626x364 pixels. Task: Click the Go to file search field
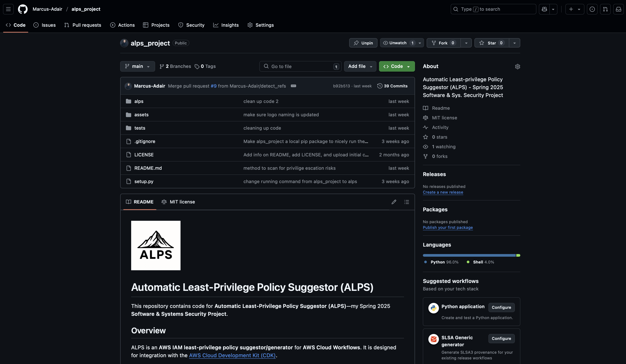300,67
